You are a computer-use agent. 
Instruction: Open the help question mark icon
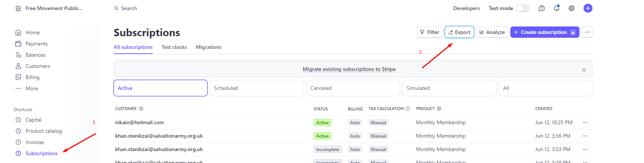click(x=541, y=8)
